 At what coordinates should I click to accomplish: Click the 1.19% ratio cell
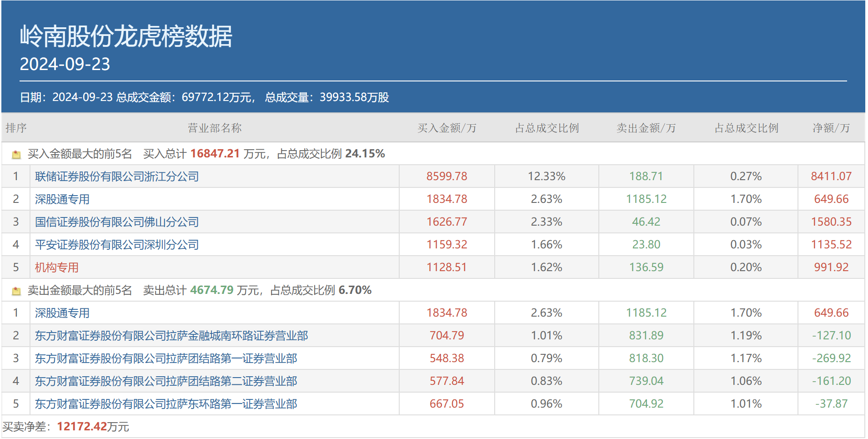click(x=746, y=336)
